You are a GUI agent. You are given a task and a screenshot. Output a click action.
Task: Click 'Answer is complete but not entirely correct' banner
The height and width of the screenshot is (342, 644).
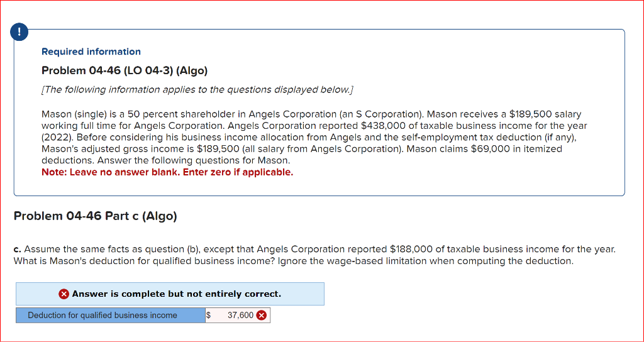tap(176, 294)
